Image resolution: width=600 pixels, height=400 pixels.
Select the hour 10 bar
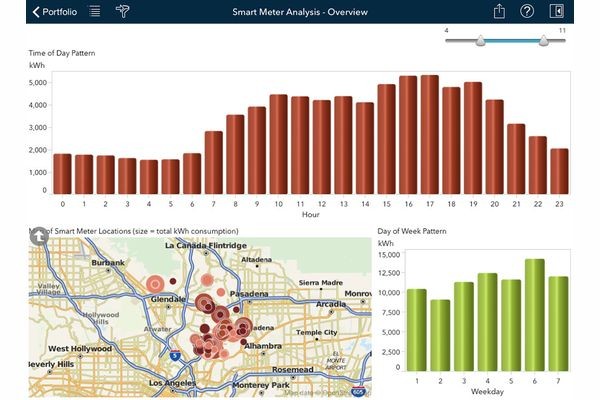278,145
